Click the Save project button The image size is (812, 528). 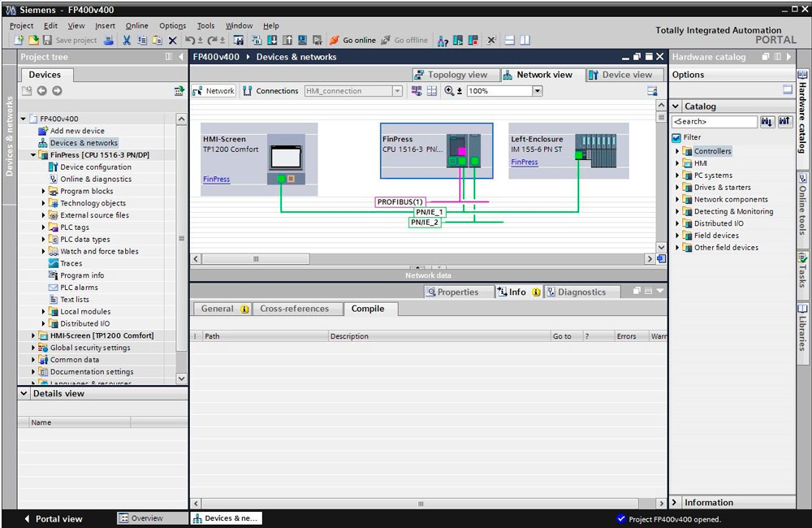70,40
